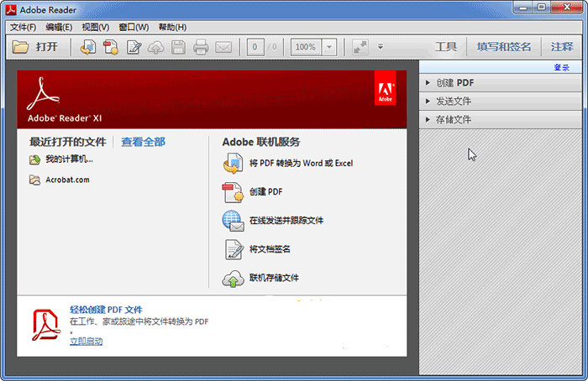
Task: Click the cloud upload toolbar icon
Action: (156, 48)
